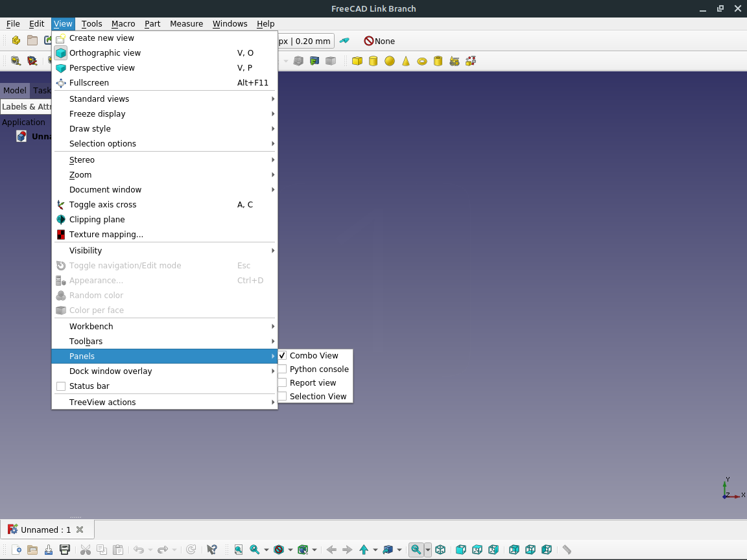Select the Part Cube primitive tool
Screen dimensions: 747x560
[357, 60]
